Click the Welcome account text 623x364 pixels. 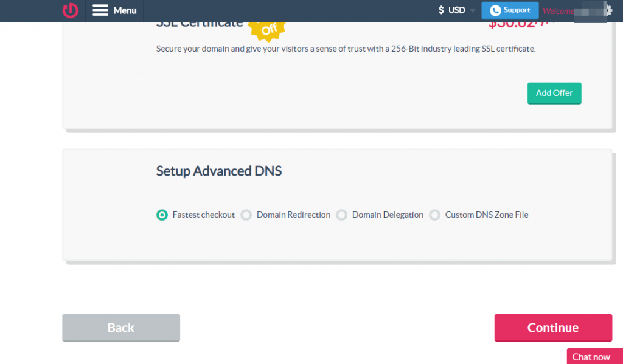[558, 11]
